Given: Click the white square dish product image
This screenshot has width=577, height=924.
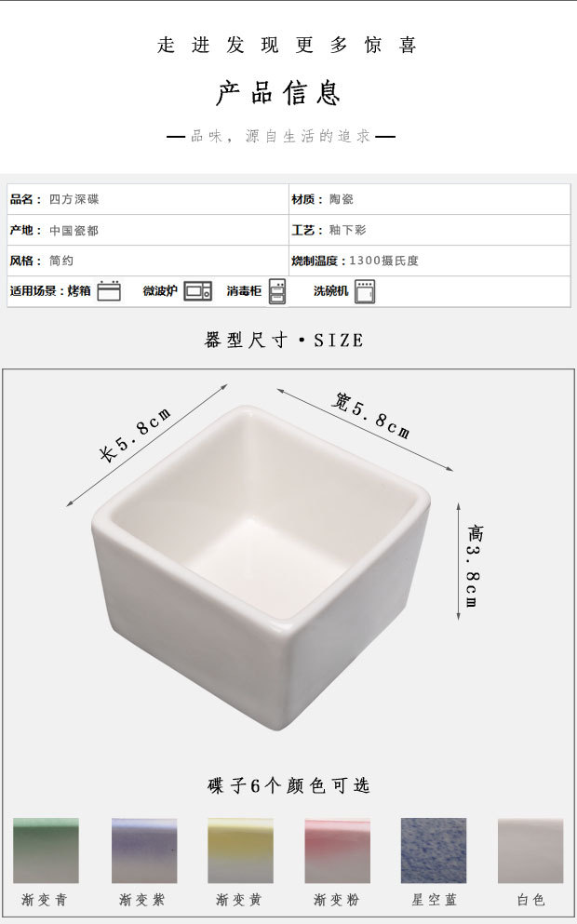Looking at the screenshot, I should 261,566.
